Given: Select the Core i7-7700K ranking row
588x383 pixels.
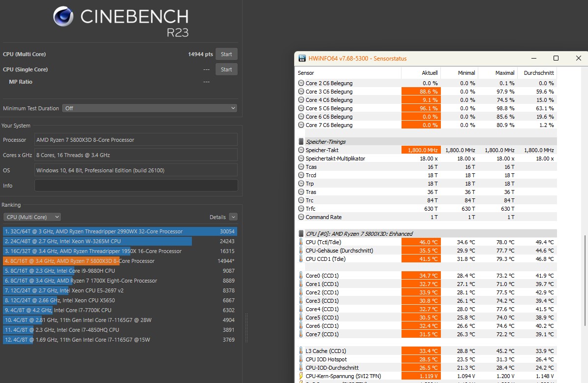Looking at the screenshot, I should (120, 310).
